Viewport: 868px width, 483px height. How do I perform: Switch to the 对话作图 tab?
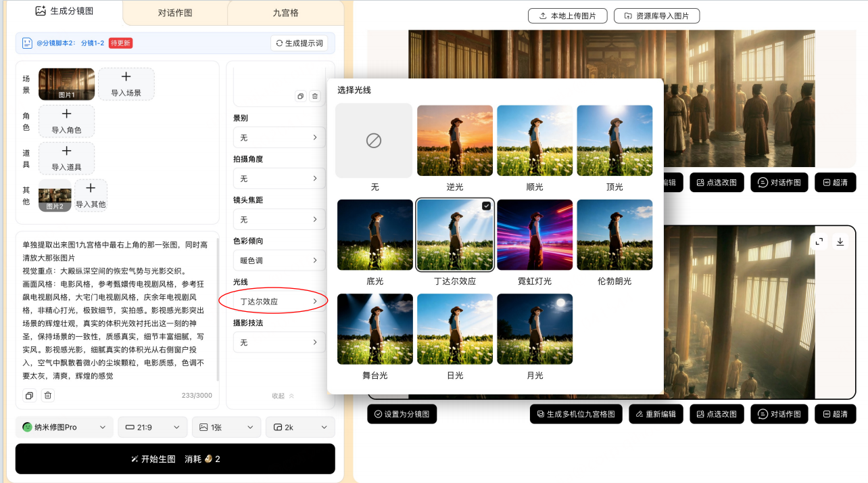pos(174,11)
